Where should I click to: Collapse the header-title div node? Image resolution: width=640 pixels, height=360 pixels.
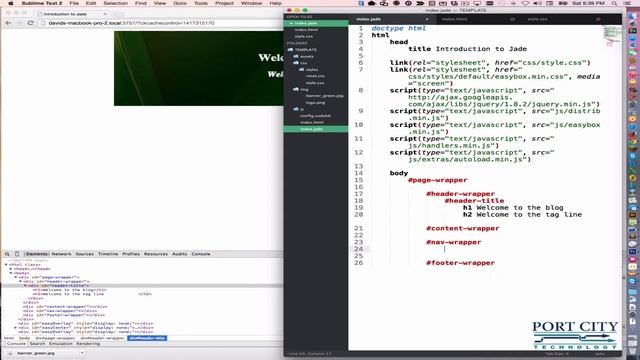25,286
